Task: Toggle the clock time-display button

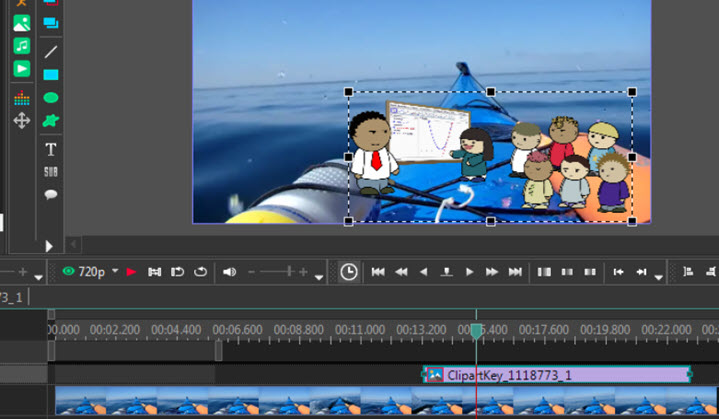Action: (x=348, y=272)
